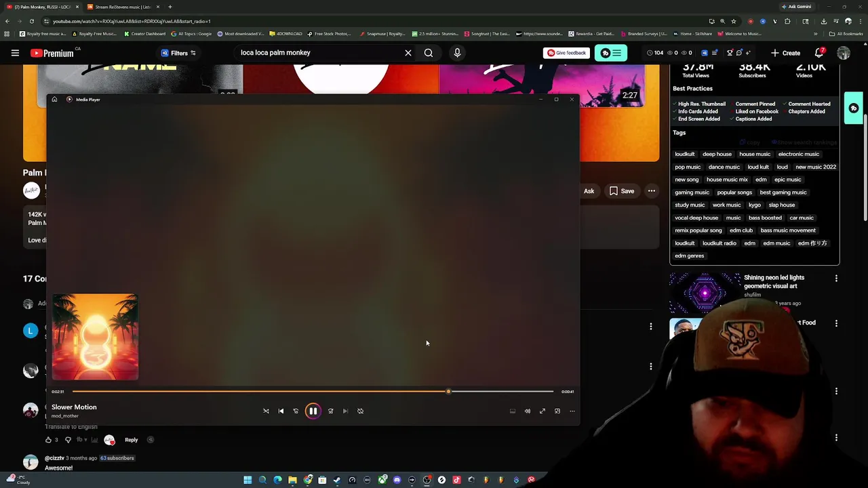The height and width of the screenshot is (488, 868).
Task: Go to YouTube Premium home logo
Action: [x=52, y=53]
